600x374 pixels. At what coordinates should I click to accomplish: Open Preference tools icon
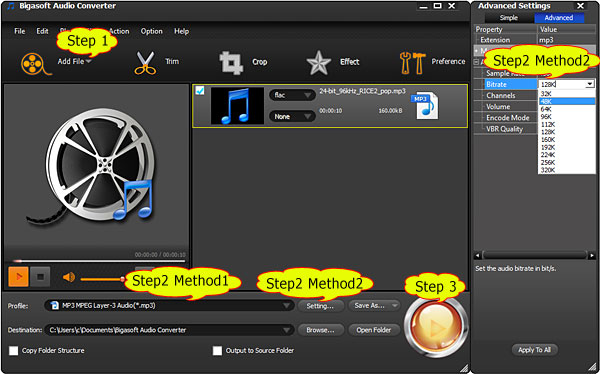[412, 63]
